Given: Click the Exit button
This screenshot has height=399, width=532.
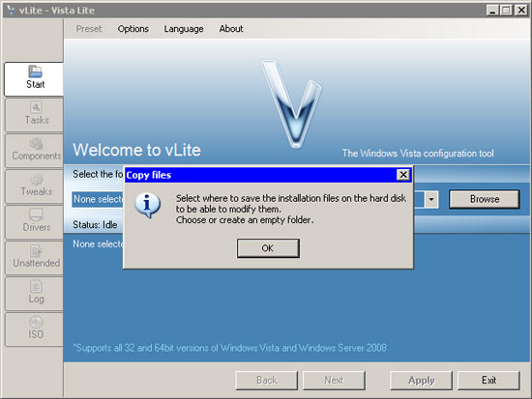Looking at the screenshot, I should point(488,381).
